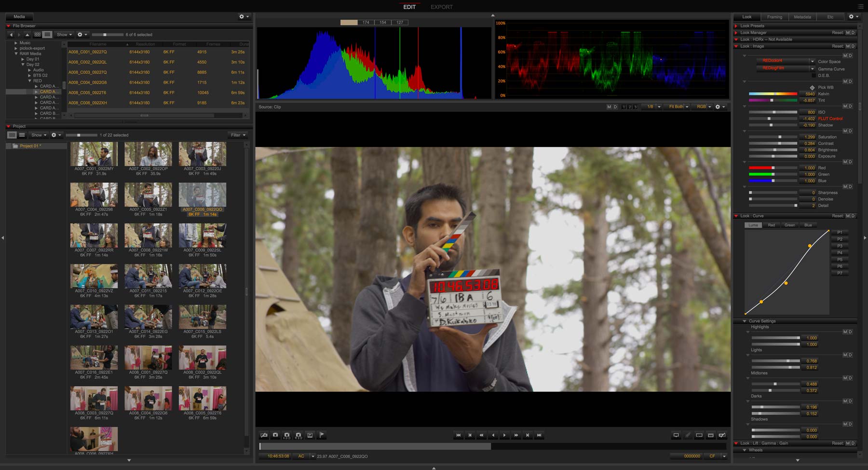This screenshot has width=868, height=470.
Task: Open the Metadata tab
Action: coord(802,17)
